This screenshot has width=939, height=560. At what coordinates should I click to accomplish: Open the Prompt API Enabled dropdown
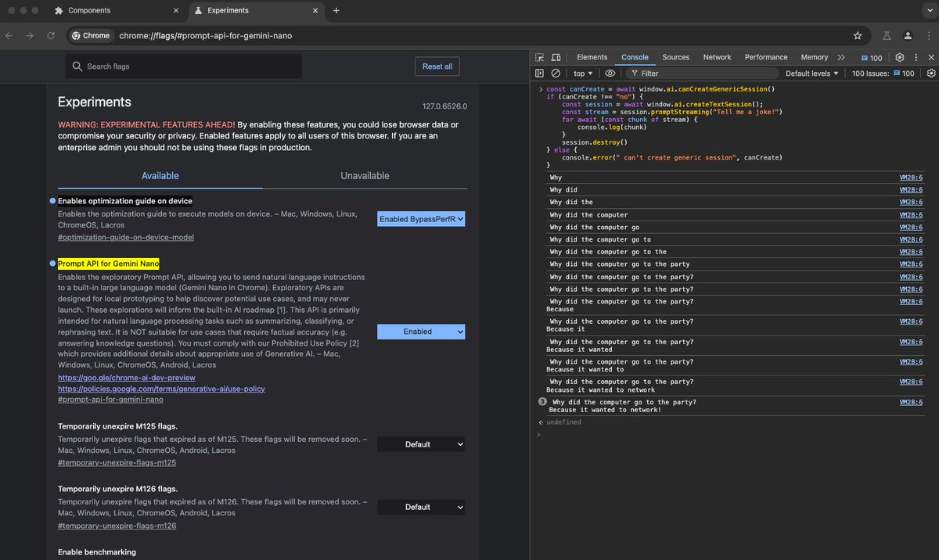tap(421, 332)
